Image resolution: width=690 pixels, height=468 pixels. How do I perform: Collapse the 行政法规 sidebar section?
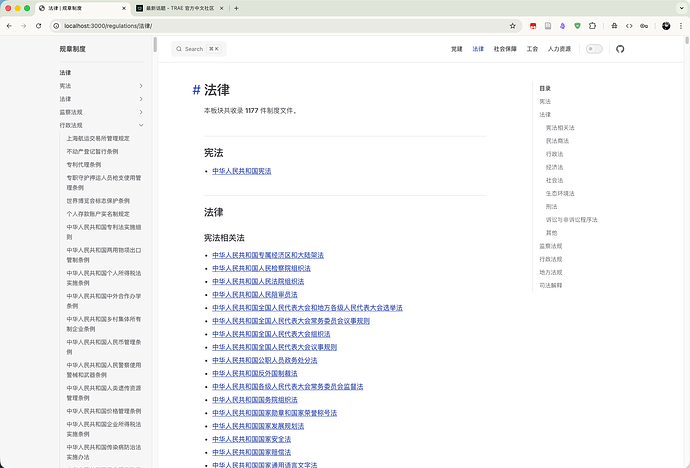pyautogui.click(x=141, y=125)
